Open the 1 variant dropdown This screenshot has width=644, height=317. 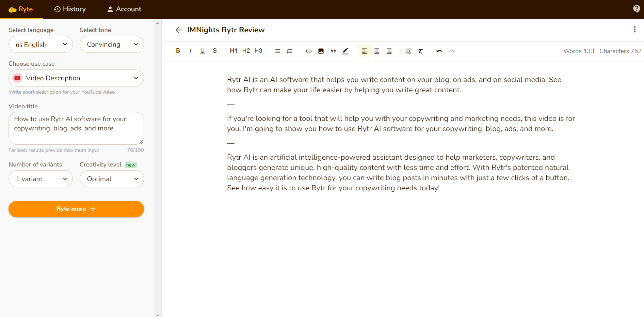tap(41, 179)
